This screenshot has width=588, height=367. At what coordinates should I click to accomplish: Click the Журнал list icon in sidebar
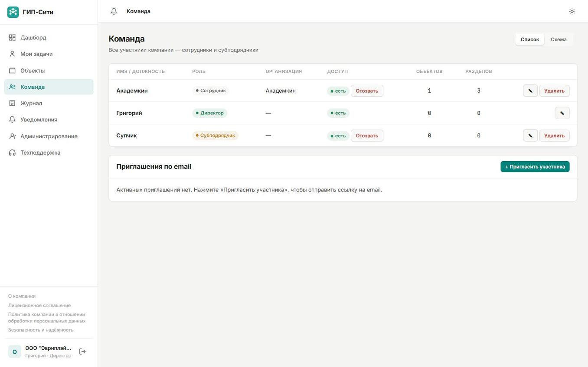point(12,103)
